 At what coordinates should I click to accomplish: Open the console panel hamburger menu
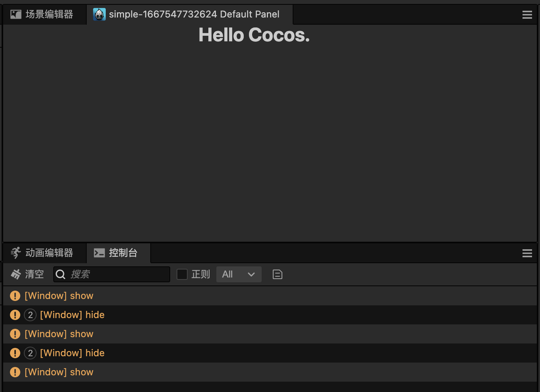point(527,253)
